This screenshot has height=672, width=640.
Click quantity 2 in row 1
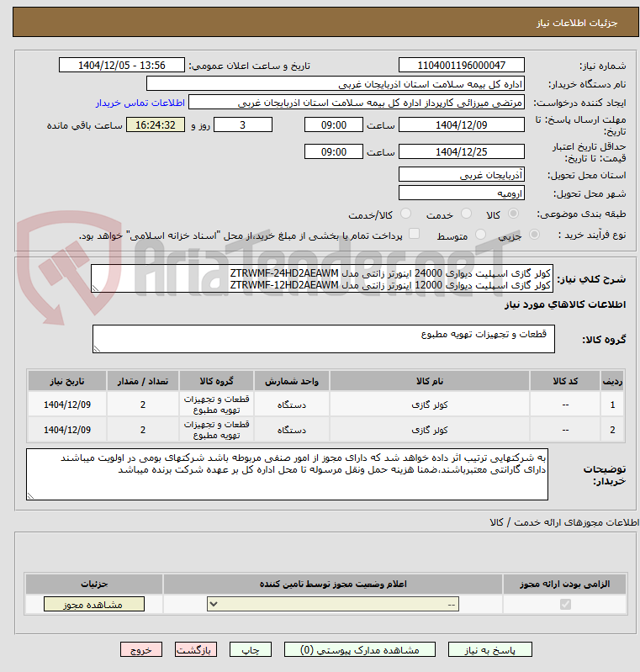(x=143, y=405)
